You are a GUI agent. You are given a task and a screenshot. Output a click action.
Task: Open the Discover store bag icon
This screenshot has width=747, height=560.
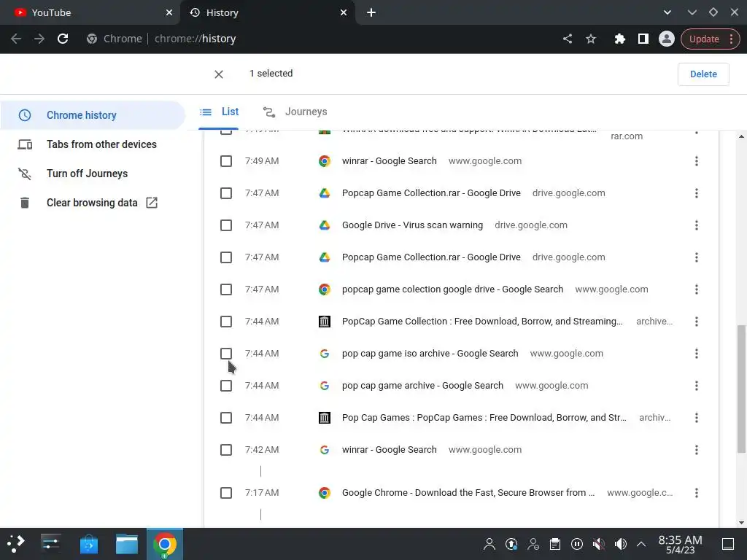[88, 544]
